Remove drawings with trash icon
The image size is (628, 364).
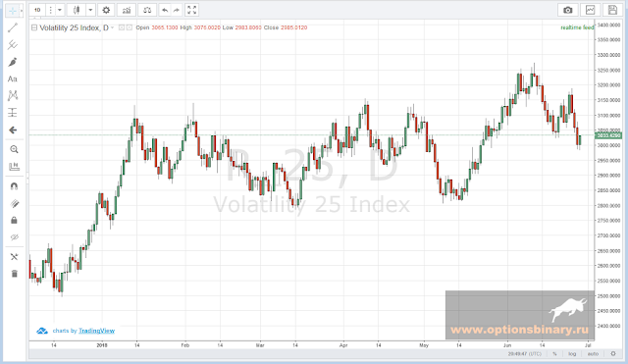[14, 274]
